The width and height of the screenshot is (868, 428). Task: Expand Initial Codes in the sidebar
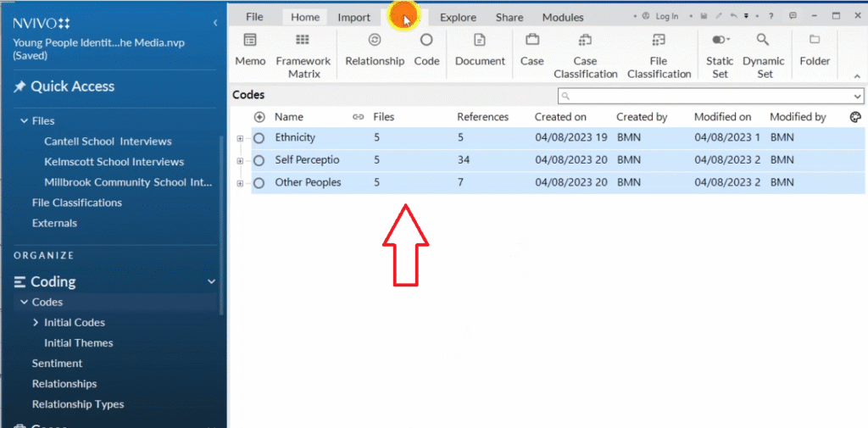coord(36,323)
